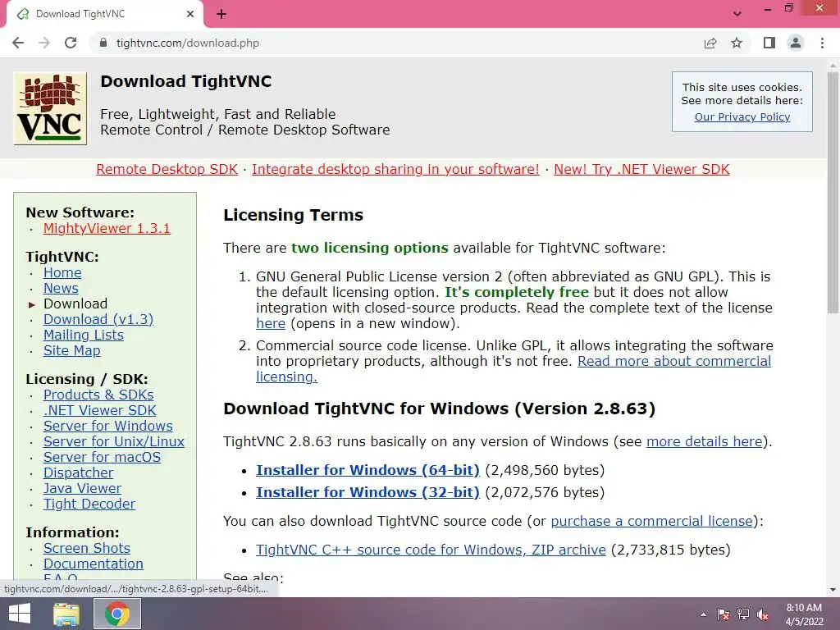The width and height of the screenshot is (840, 630).
Task: Open the taskbar clock showing 8:10 AM
Action: click(804, 614)
